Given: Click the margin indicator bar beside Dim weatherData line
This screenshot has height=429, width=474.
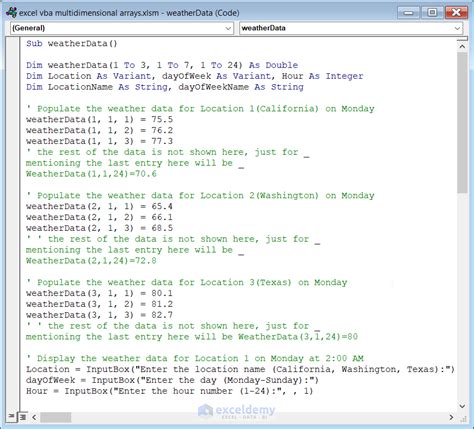Looking at the screenshot, I should (x=13, y=65).
